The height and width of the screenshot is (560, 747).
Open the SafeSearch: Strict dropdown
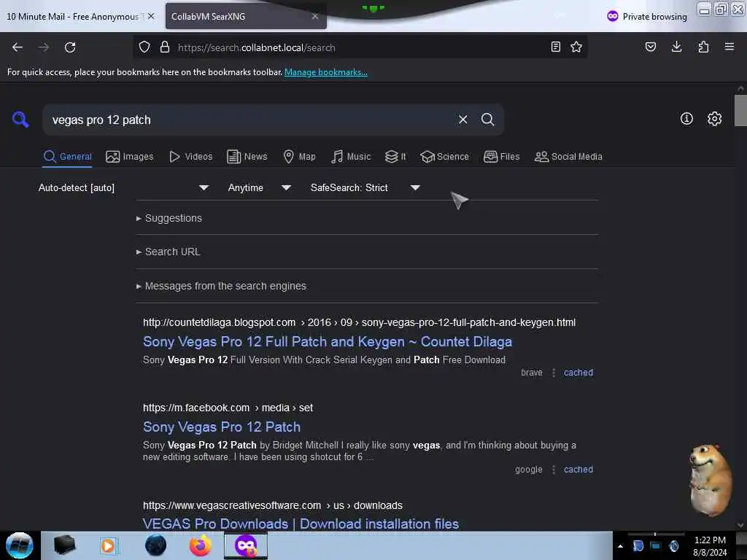(x=365, y=187)
